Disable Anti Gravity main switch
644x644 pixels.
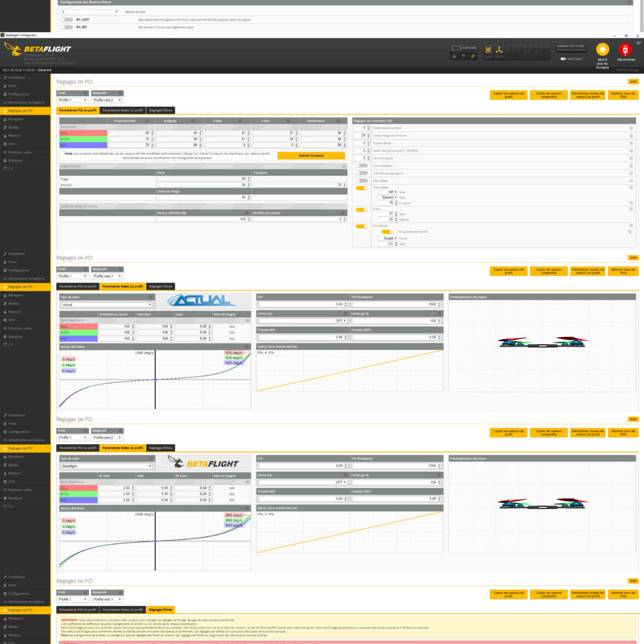(362, 227)
